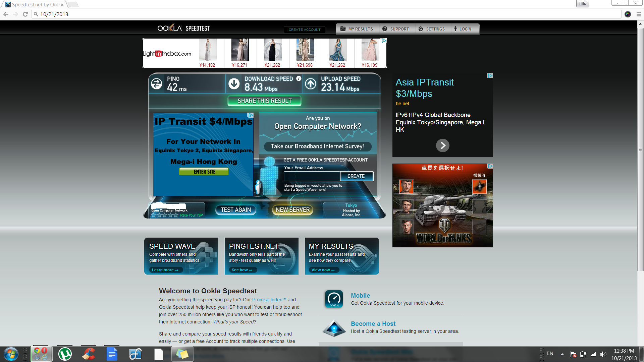Image resolution: width=644 pixels, height=362 pixels.
Task: Click the round extension icon beside address bar
Action: point(628,14)
